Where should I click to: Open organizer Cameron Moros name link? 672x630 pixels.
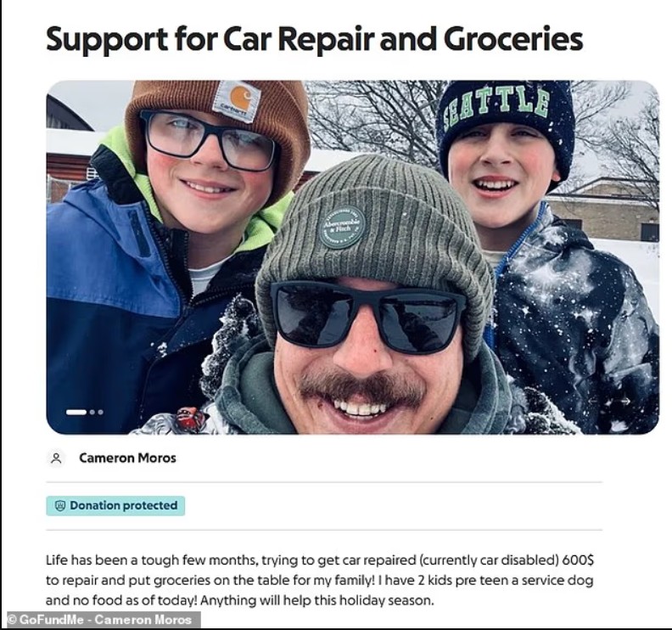pyautogui.click(x=128, y=458)
